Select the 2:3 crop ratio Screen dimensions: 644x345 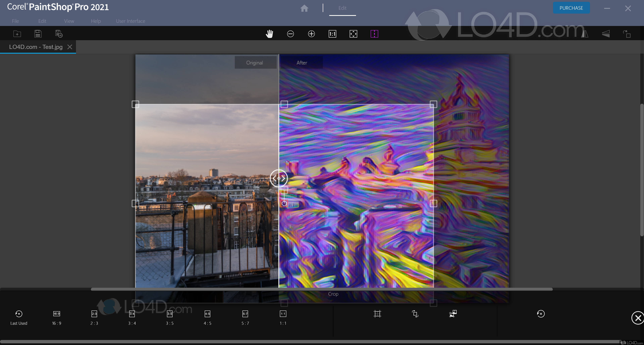(94, 318)
